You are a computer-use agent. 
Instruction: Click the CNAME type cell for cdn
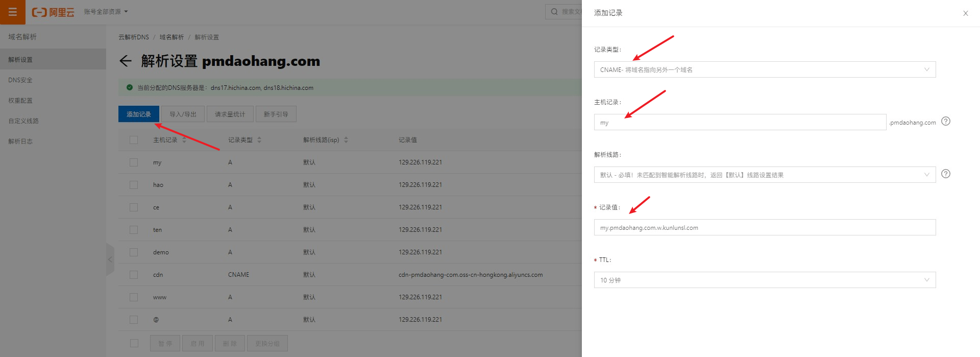tap(239, 275)
